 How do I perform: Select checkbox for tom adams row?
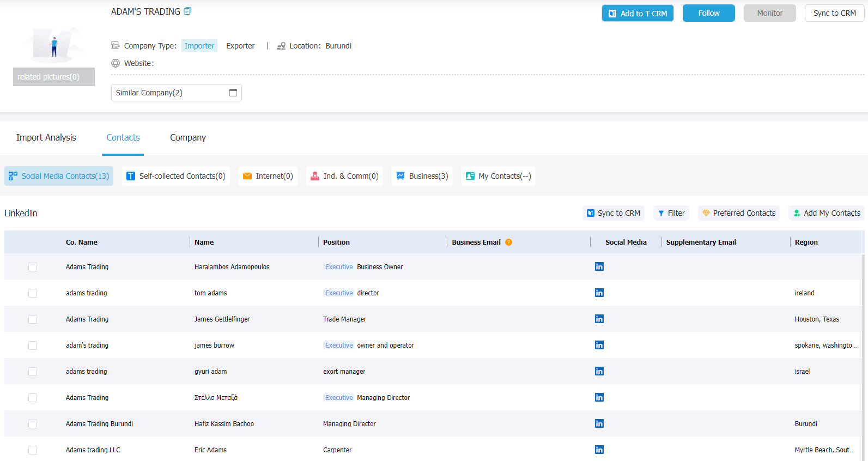click(x=33, y=293)
